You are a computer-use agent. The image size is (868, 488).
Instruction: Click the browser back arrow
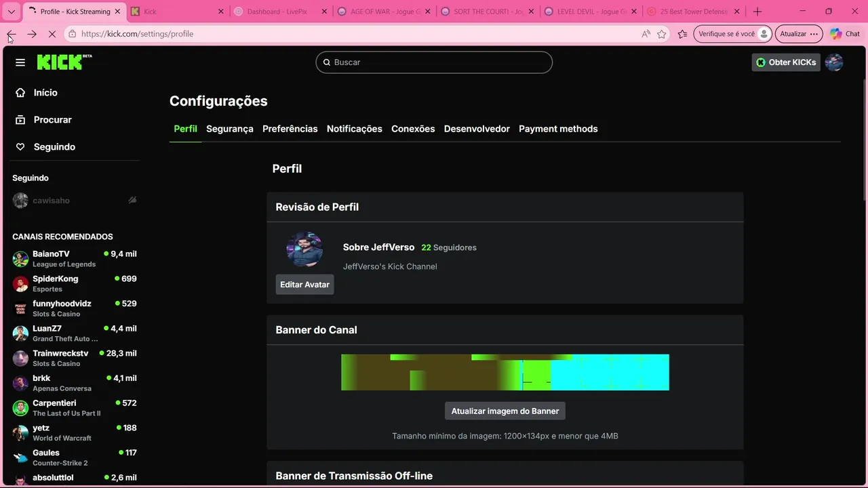click(12, 34)
